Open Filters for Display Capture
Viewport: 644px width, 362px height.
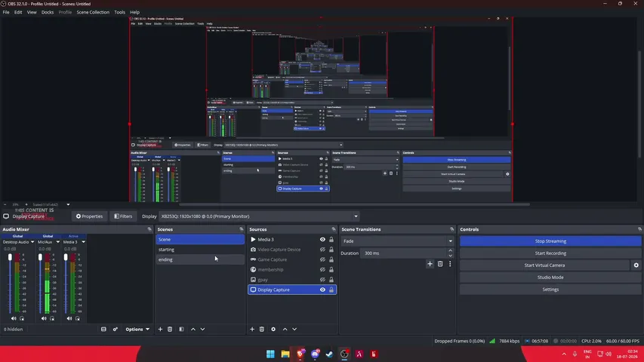tap(123, 216)
